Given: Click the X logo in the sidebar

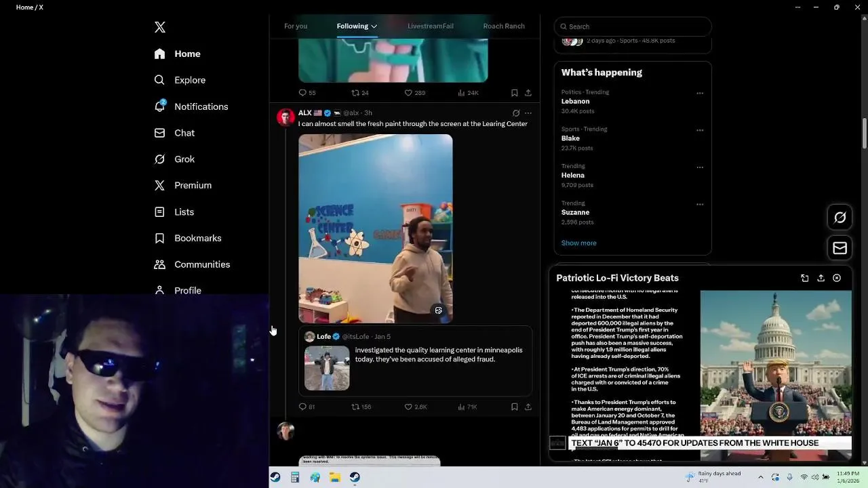Looking at the screenshot, I should click(160, 27).
